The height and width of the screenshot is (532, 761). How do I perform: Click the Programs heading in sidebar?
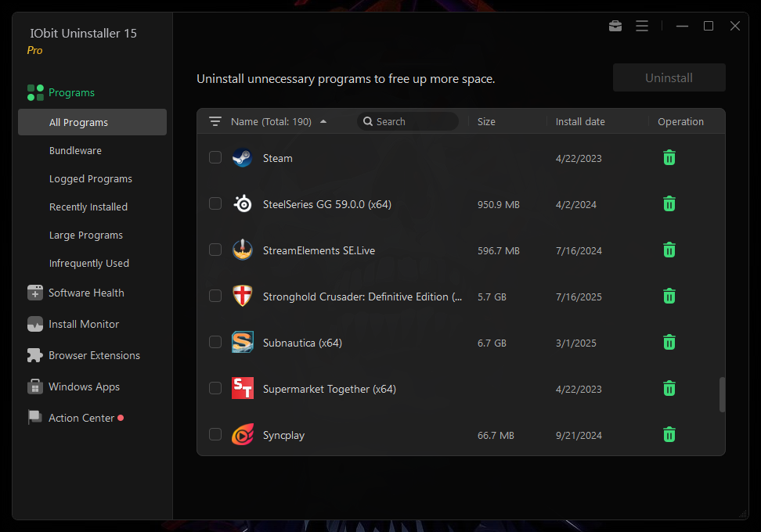(71, 92)
